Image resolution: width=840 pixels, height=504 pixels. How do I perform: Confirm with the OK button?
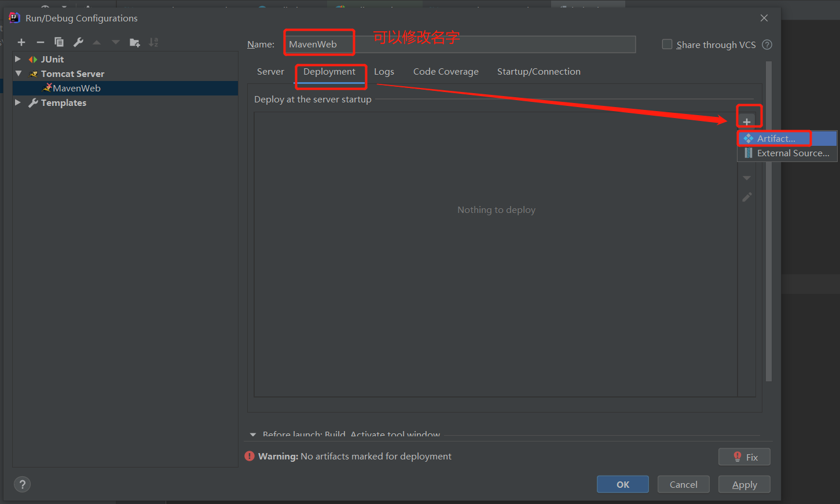(623, 484)
